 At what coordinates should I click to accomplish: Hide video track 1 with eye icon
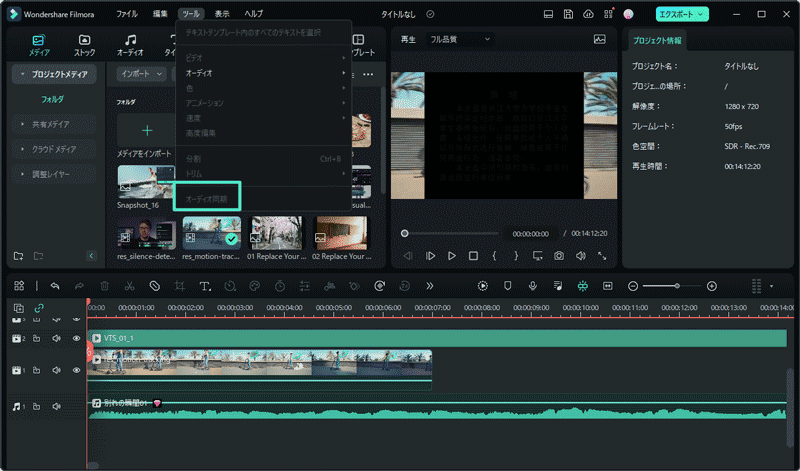tap(77, 370)
